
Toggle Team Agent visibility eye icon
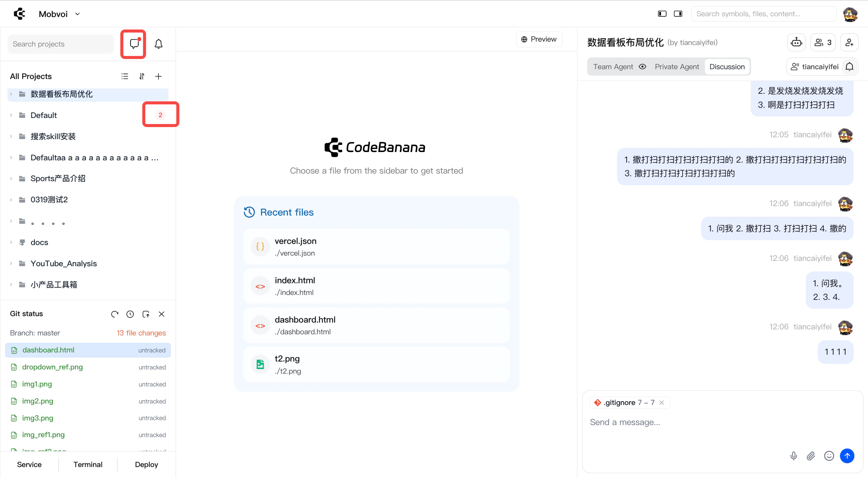click(x=642, y=67)
